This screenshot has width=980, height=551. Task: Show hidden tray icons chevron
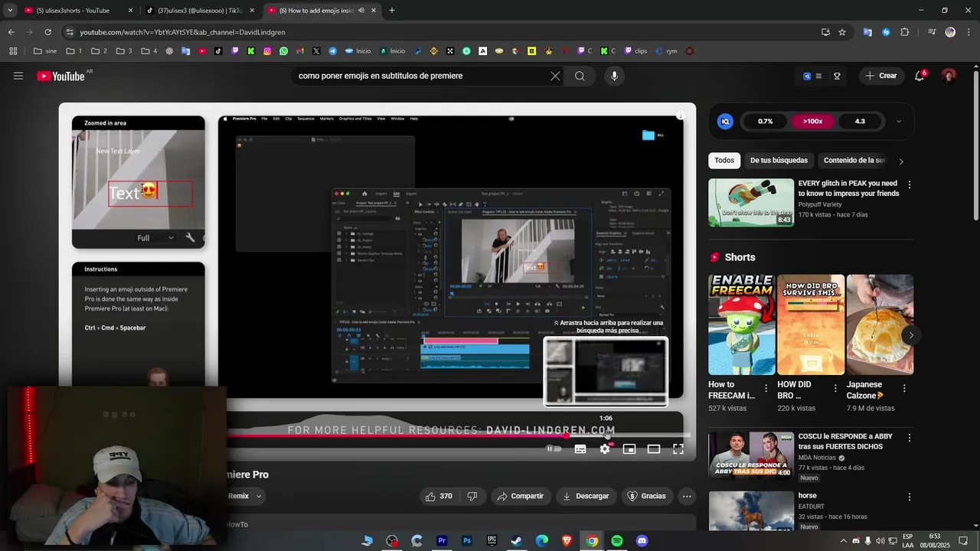click(844, 541)
